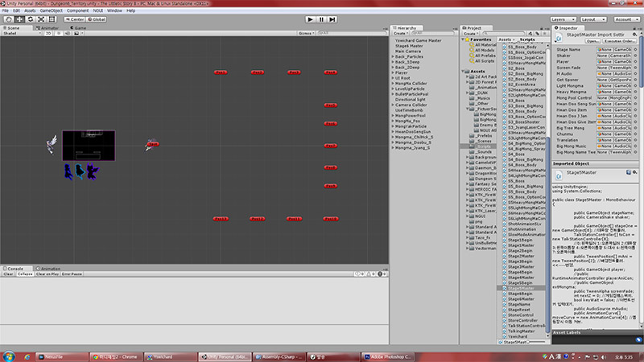
Task: Expand UI Root in the Hierarchy
Action: coord(393,78)
